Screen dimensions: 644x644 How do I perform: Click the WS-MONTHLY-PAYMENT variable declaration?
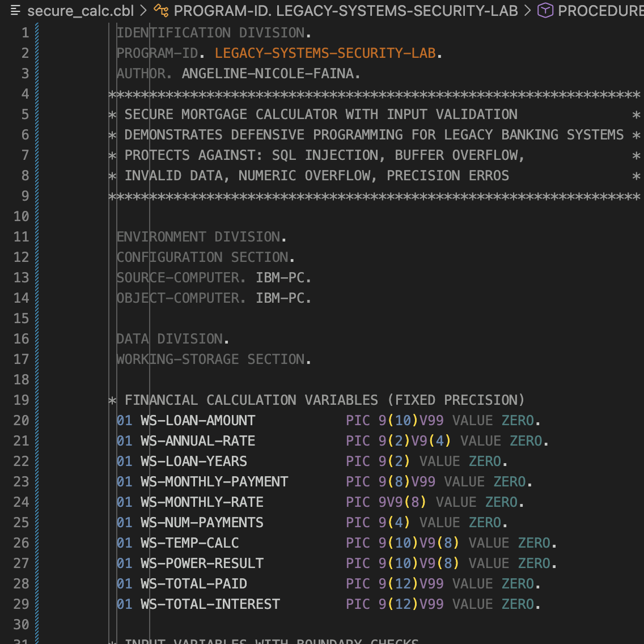(x=214, y=482)
